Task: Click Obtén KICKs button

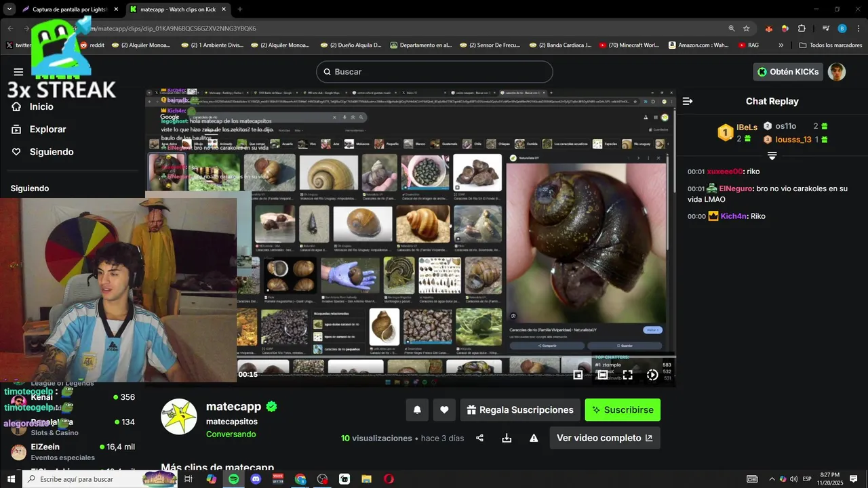Action: [787, 72]
